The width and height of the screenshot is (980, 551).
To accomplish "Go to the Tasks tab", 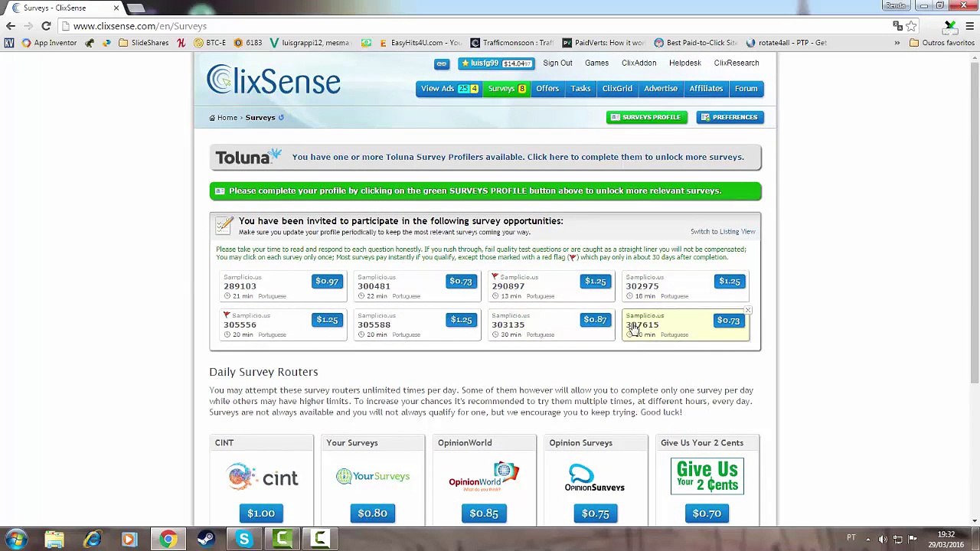I will [x=580, y=89].
